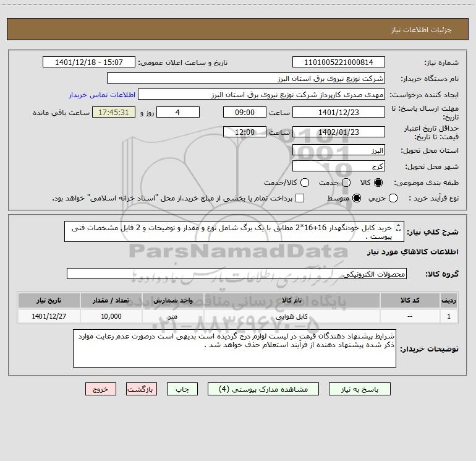This screenshot has height=461, width=476.
Task: Click the response deadline date 1401/12/23 field
Action: pos(339,112)
